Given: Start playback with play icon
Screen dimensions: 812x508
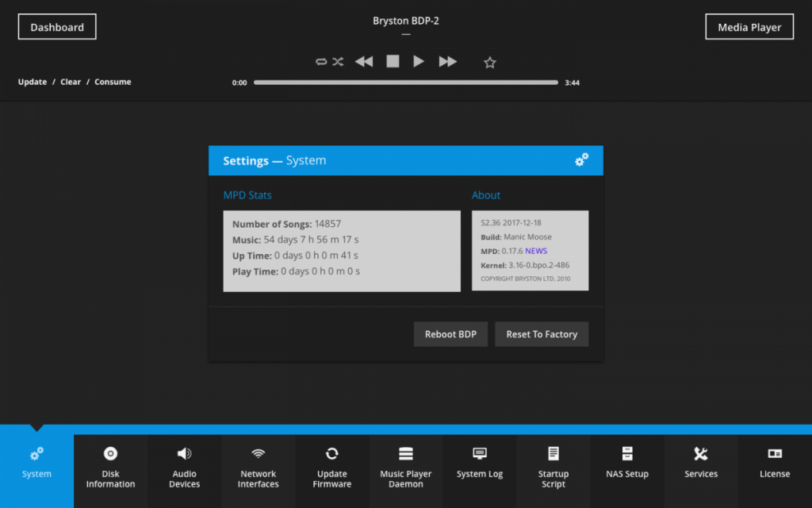Looking at the screenshot, I should (x=419, y=62).
